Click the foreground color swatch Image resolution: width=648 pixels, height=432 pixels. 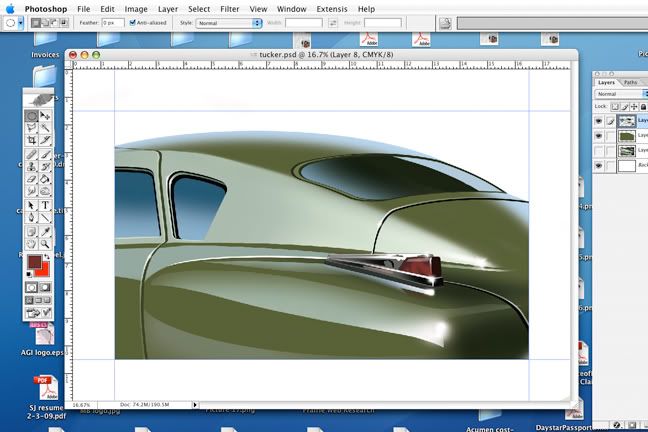point(34,262)
